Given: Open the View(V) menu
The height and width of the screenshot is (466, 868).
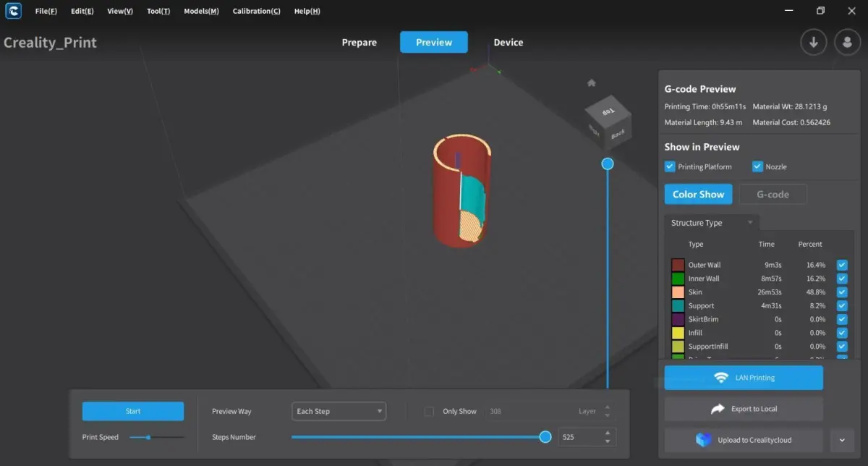Looking at the screenshot, I should [120, 12].
